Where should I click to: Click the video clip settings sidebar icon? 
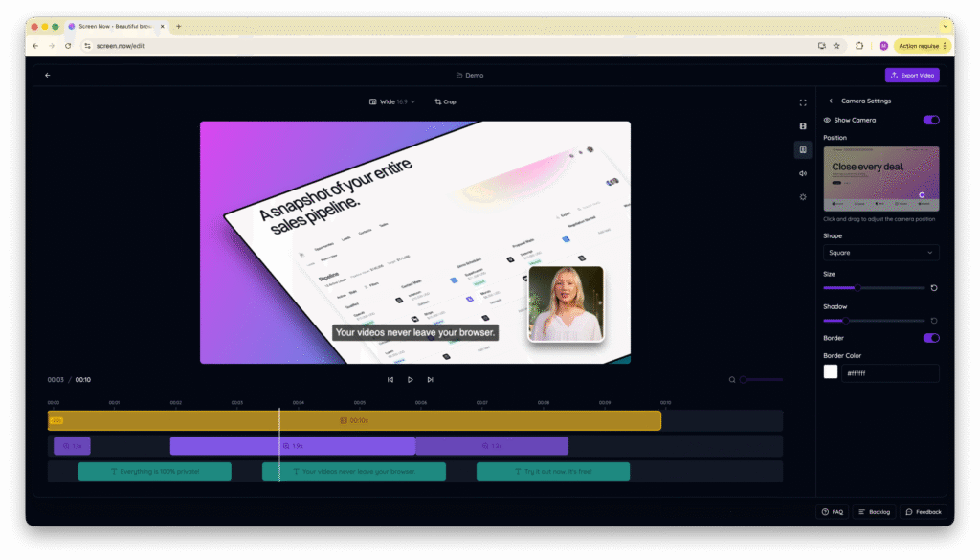803,126
